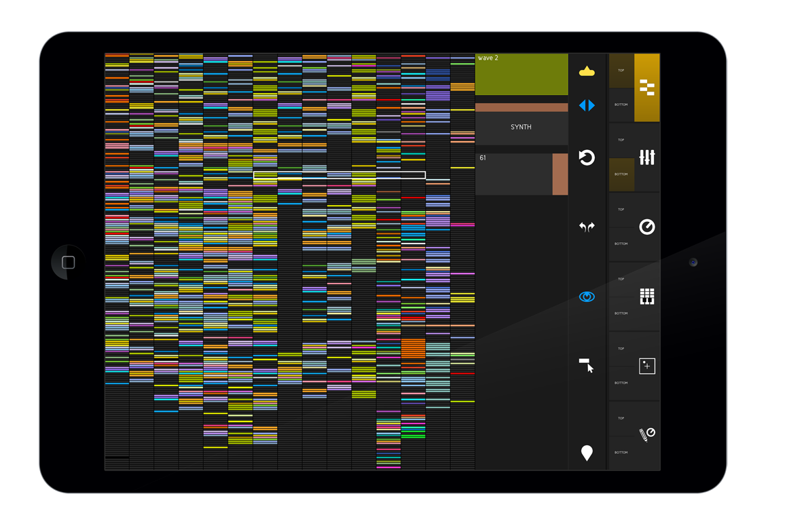Open the XY pad view icon
787x532 pixels.
[x=647, y=366]
